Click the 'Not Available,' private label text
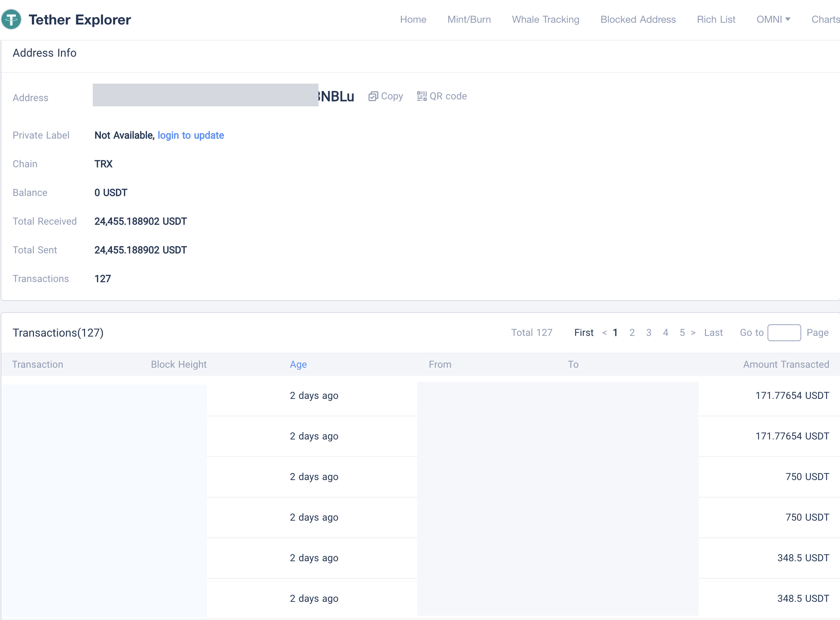The width and height of the screenshot is (840, 620). [x=125, y=135]
